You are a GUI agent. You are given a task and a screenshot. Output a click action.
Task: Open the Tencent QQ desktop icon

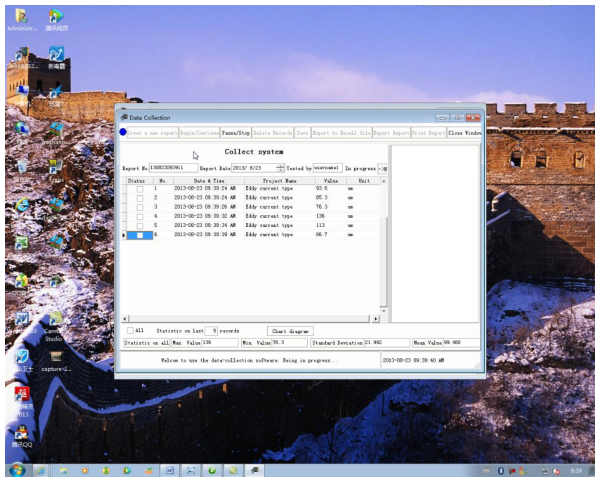[x=22, y=436]
